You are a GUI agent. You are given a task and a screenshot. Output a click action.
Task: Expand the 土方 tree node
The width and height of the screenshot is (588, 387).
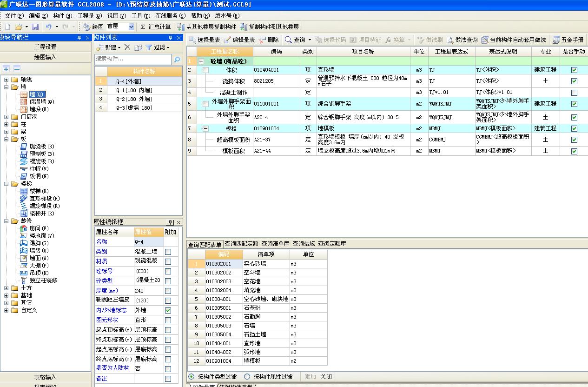click(7, 288)
